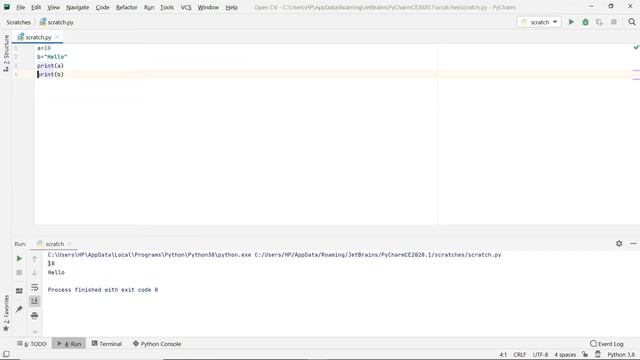Open the Code menu
The height and width of the screenshot is (360, 640).
(x=102, y=7)
